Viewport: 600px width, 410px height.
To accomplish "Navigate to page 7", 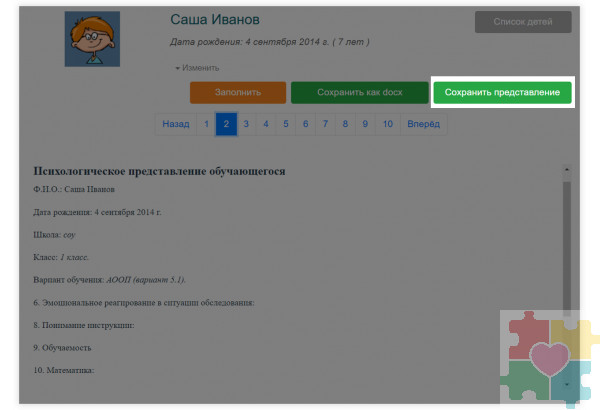I will [x=325, y=125].
